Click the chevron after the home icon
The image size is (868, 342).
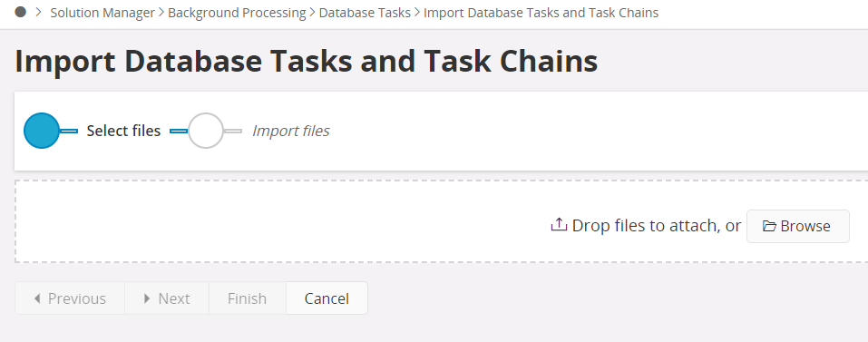click(38, 12)
